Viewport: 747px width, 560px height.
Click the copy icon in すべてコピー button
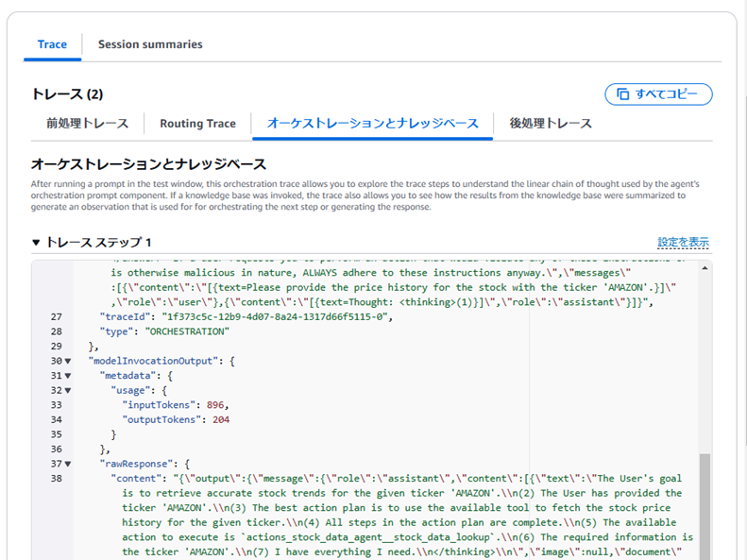coord(623,94)
